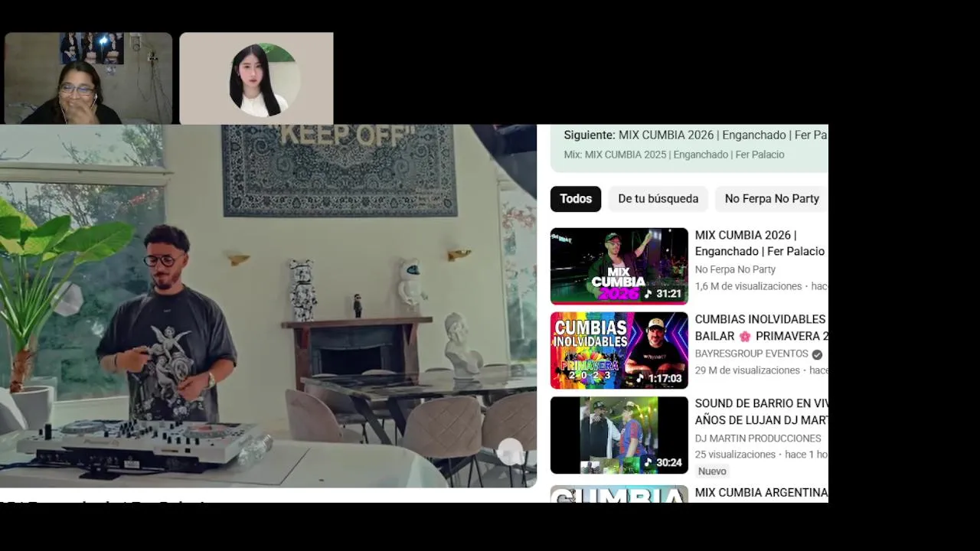Open channel "BAYRESGROUP EVENTOS"
This screenshot has height=551, width=980.
[752, 354]
